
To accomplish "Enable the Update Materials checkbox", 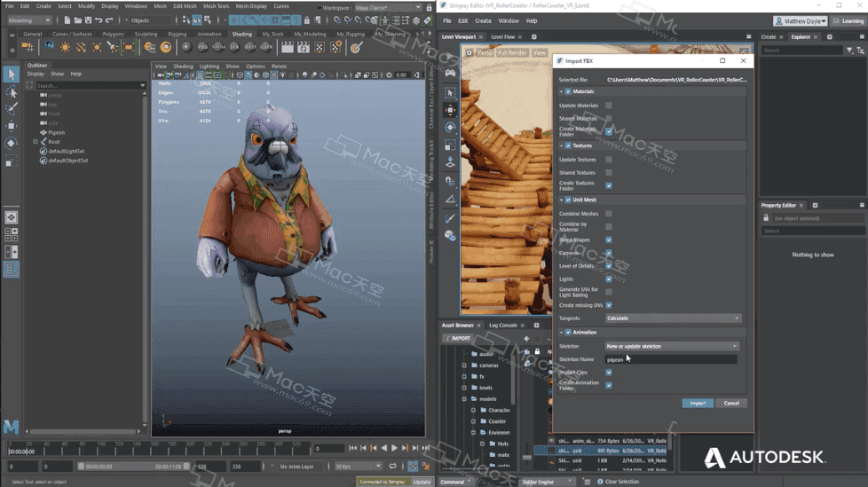I will click(x=608, y=106).
